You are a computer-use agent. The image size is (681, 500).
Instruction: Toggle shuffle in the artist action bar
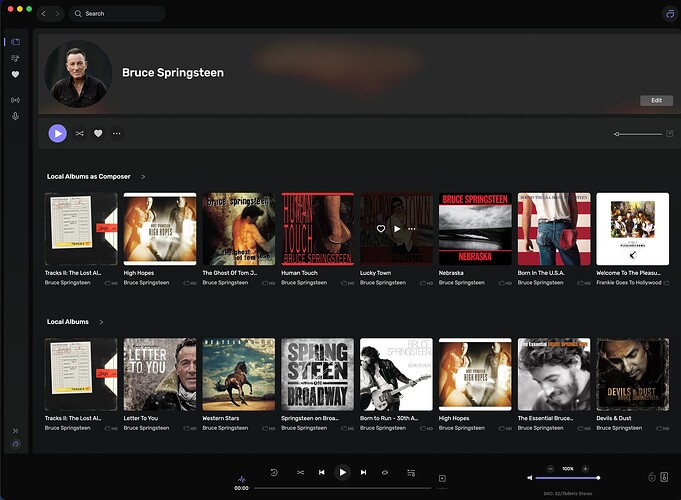pos(79,133)
